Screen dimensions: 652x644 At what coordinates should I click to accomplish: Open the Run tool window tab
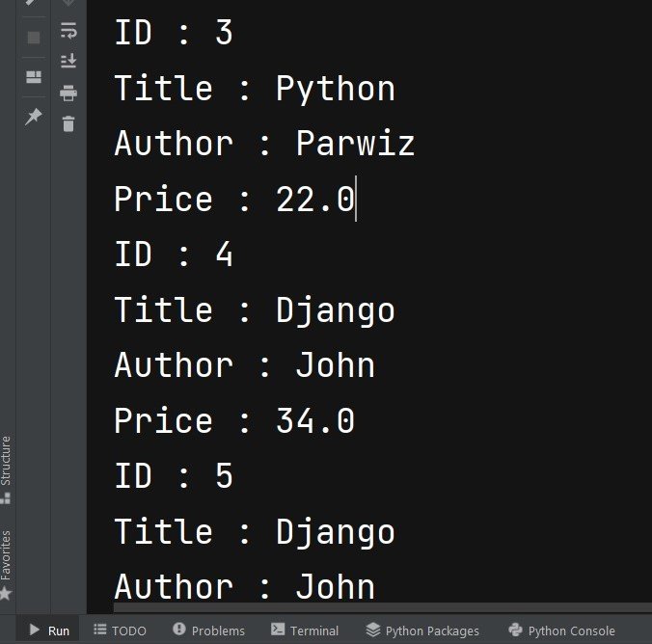click(49, 631)
